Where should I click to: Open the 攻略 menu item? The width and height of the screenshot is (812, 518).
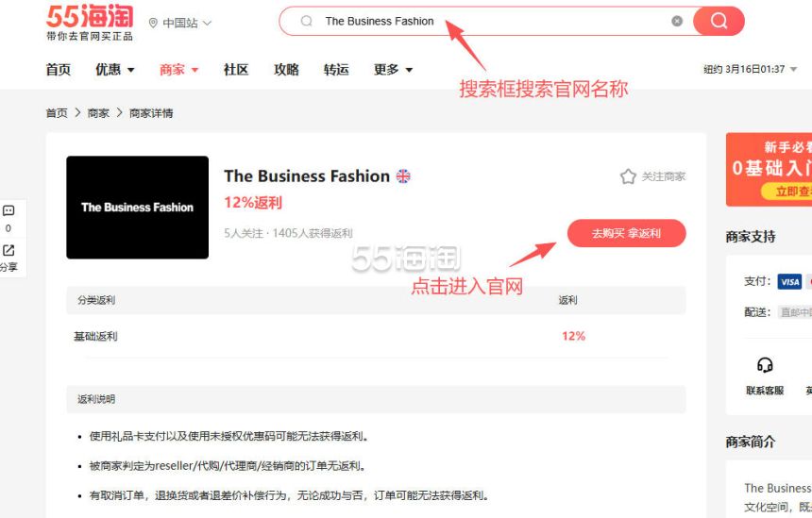point(286,70)
